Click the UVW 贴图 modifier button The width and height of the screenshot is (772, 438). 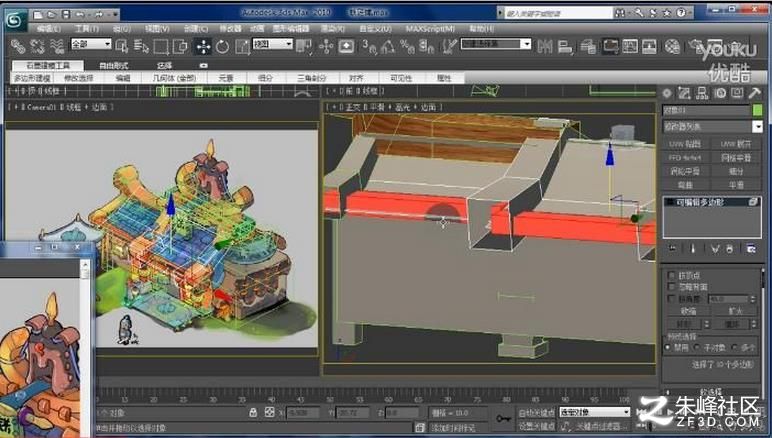pos(685,144)
